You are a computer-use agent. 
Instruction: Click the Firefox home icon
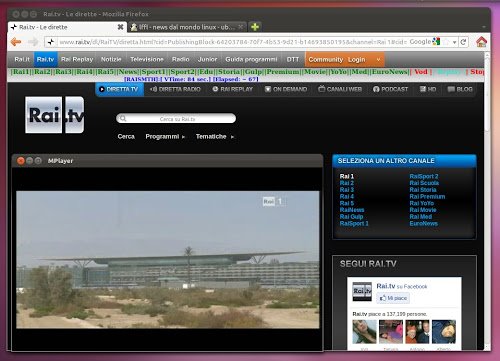point(481,42)
